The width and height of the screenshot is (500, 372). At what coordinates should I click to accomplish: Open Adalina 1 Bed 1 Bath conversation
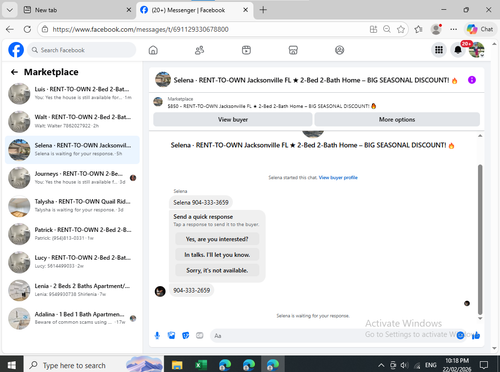tap(72, 318)
